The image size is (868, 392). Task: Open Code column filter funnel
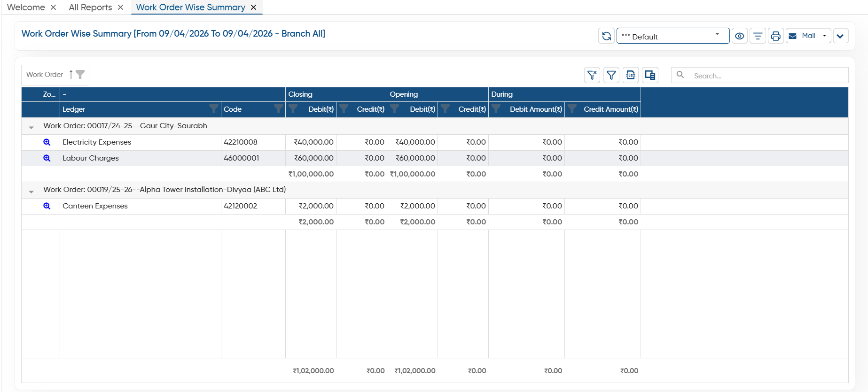pyautogui.click(x=279, y=109)
